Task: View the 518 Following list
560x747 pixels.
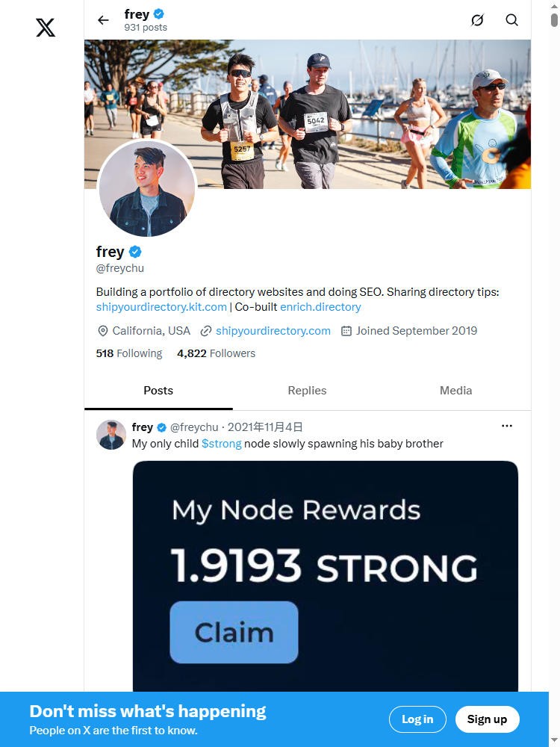Action: pyautogui.click(x=129, y=353)
